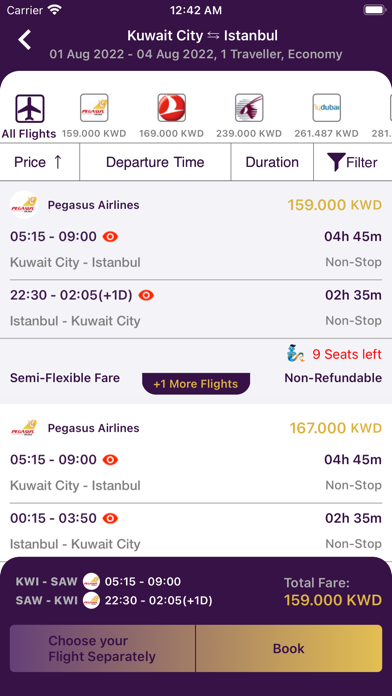Screen dimensions: 392x696
Task: Expand +1 More Flights
Action: (x=196, y=384)
